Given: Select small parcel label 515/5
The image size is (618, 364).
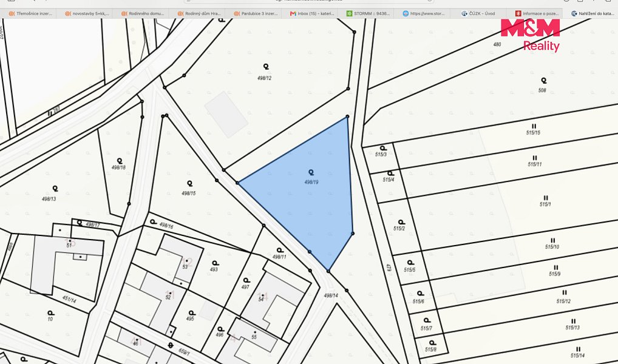Looking at the screenshot, I should tap(409, 270).
